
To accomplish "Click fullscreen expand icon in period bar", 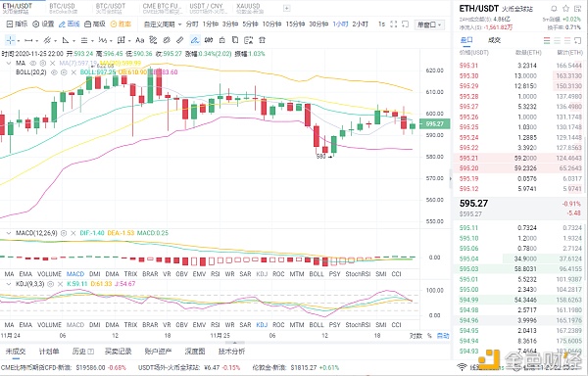I will click(393, 23).
